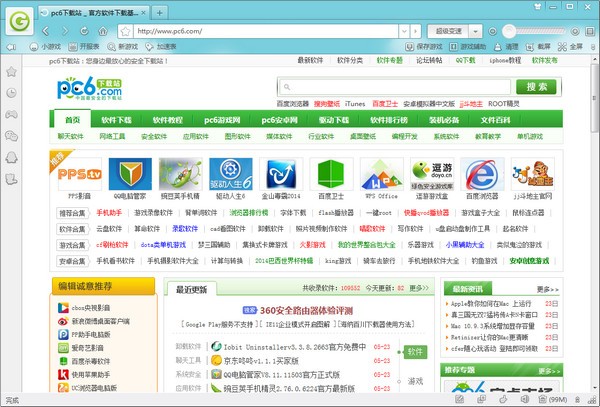Click the speed slider knob
600x407 pixels.
[509, 31]
